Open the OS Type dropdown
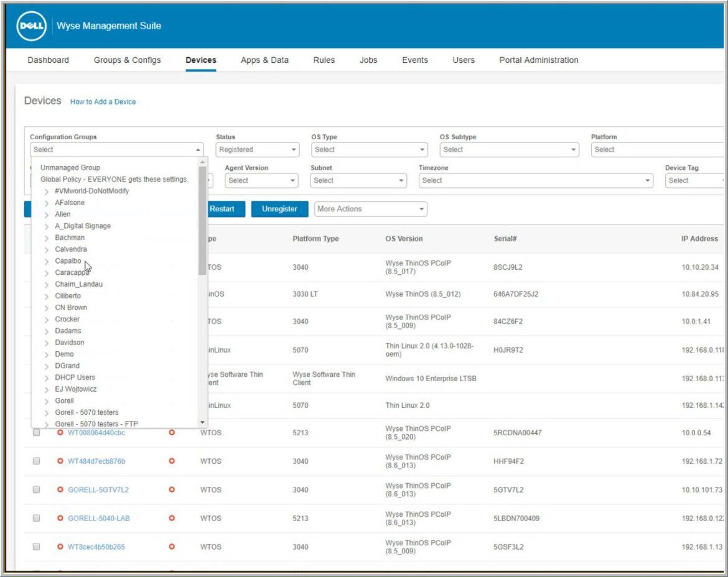The width and height of the screenshot is (728, 577). [370, 149]
